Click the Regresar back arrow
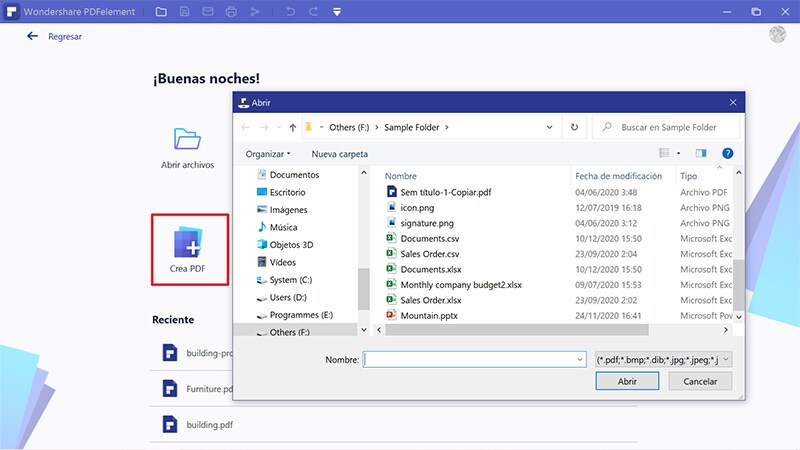 pyautogui.click(x=33, y=36)
